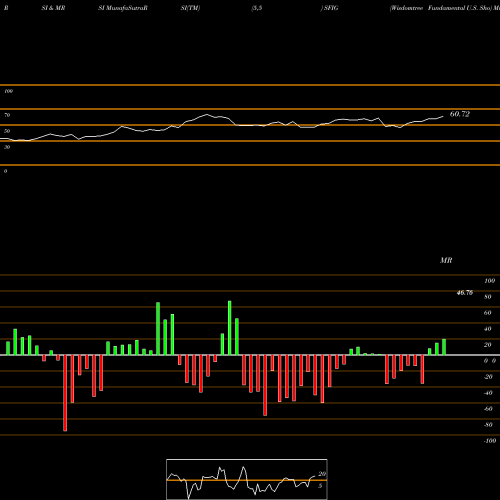The width and height of the screenshot is (500, 500).
Task: Click the MR axis label 80
Action: (488, 297)
